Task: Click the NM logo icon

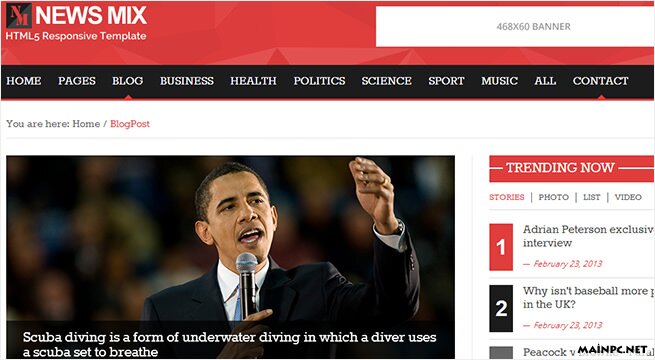Action: (x=19, y=16)
